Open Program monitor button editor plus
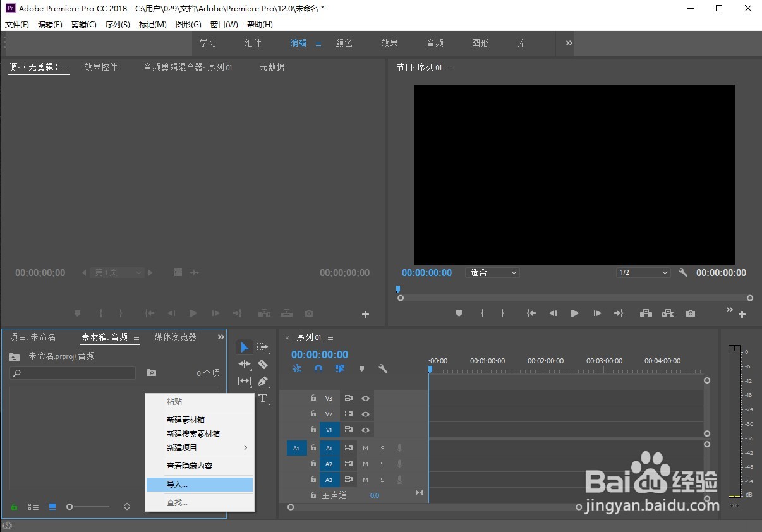This screenshot has height=532, width=762. click(742, 314)
